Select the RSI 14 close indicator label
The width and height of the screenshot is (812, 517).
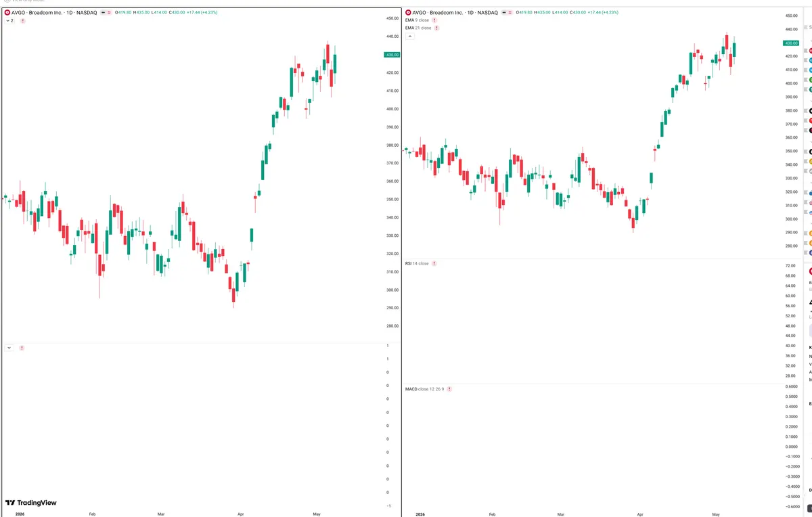(x=417, y=263)
